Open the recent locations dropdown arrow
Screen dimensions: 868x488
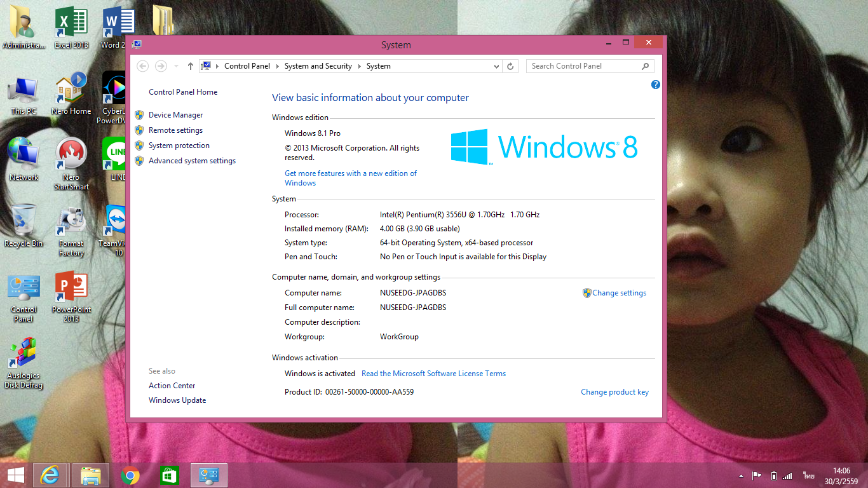click(176, 66)
